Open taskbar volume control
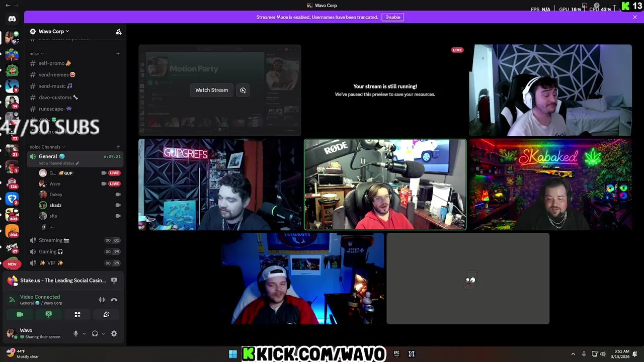The width and height of the screenshot is (644, 362). click(603, 354)
